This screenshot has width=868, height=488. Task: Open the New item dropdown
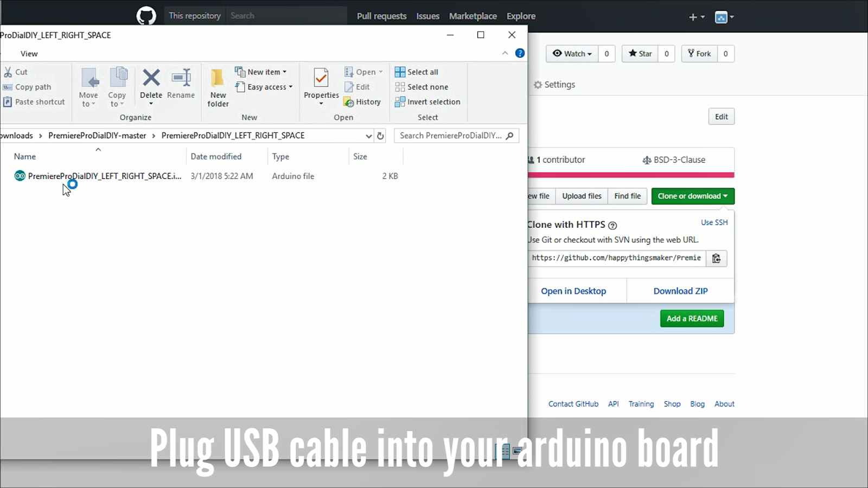point(261,72)
